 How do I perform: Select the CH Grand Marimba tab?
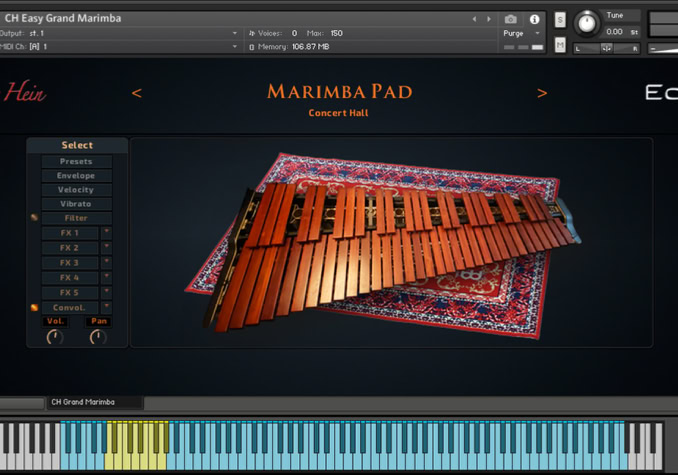(x=84, y=402)
